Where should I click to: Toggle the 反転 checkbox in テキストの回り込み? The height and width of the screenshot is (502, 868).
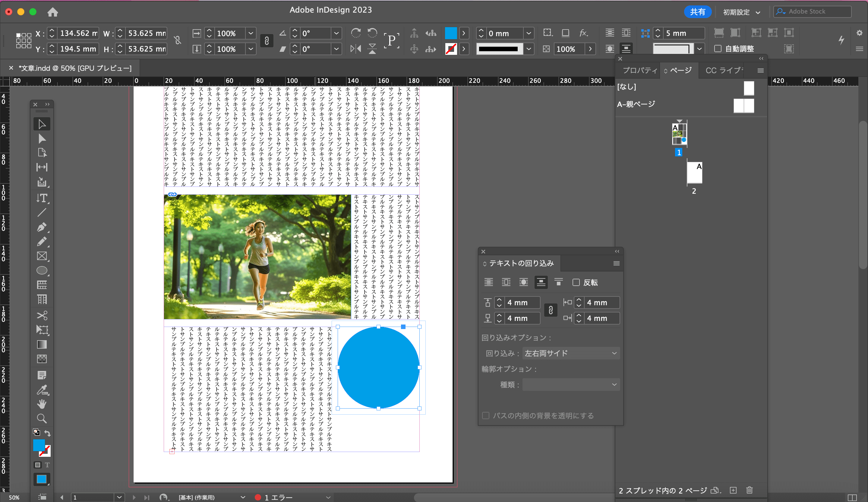(575, 282)
